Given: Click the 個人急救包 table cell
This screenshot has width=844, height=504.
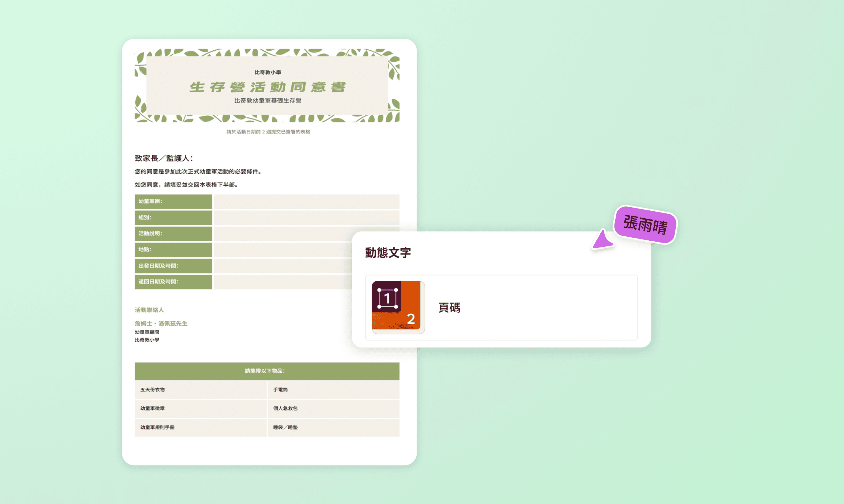Looking at the screenshot, I should (333, 409).
